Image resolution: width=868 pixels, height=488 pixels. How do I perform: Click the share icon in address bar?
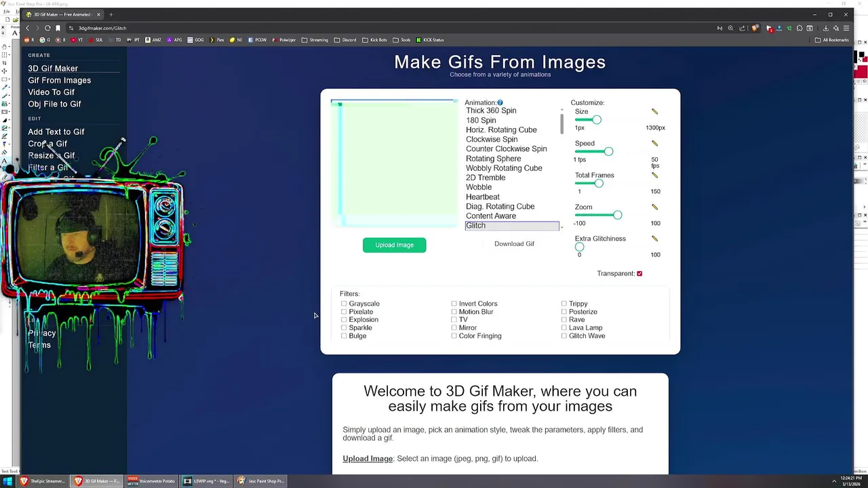tap(742, 28)
